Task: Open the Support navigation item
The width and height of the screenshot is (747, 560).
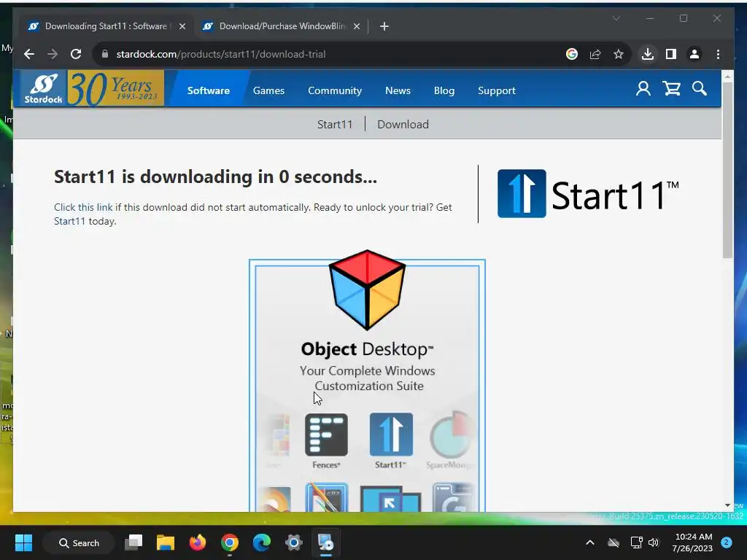Action: tap(496, 90)
